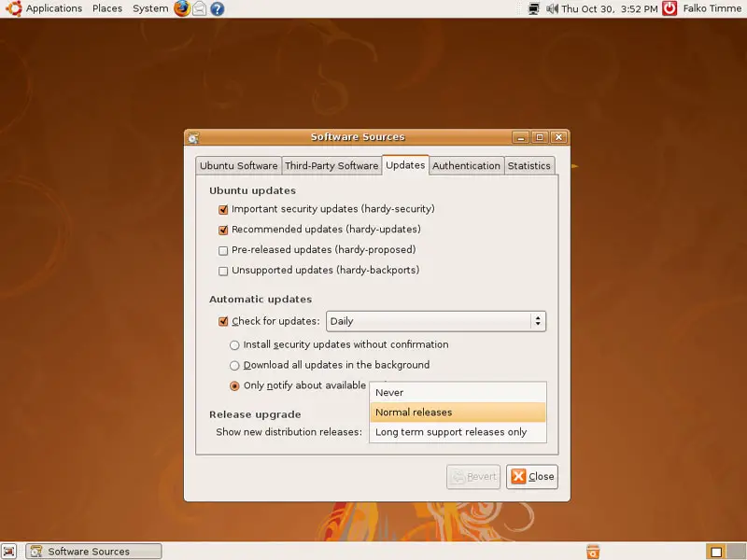This screenshot has width=747, height=560.
Task: Click Software Sources taskbar window button
Action: click(93, 552)
